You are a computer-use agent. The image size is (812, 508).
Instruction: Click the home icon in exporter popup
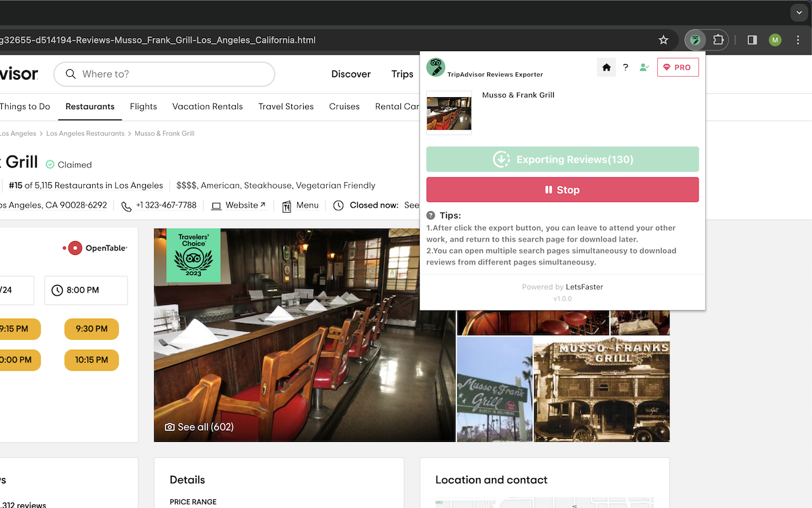[x=606, y=67]
